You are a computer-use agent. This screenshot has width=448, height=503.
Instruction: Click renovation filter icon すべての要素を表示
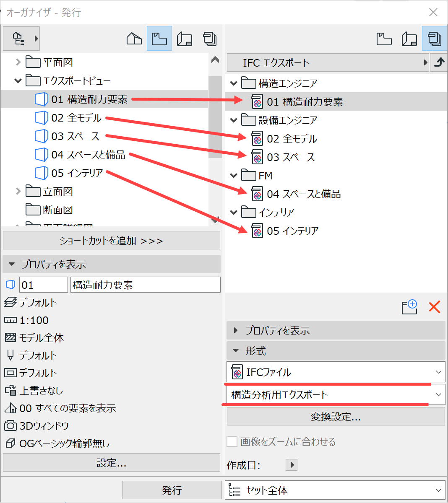pos(10,408)
